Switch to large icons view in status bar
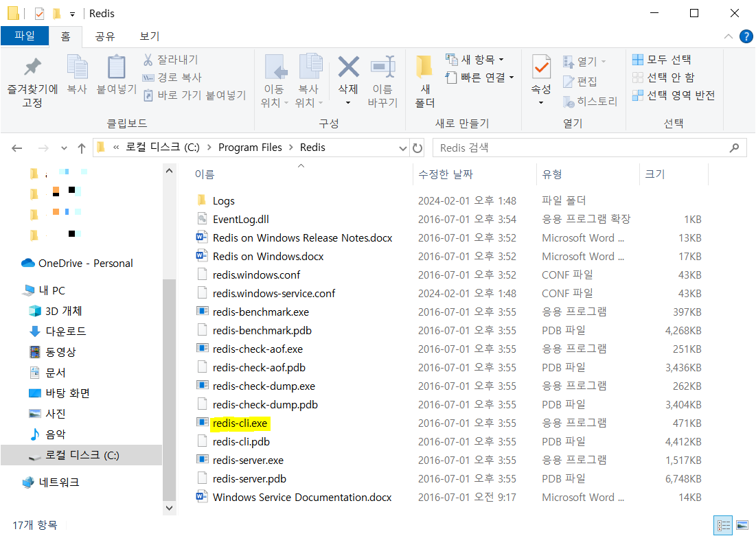Viewport: 756px width, 536px height. [x=742, y=525]
